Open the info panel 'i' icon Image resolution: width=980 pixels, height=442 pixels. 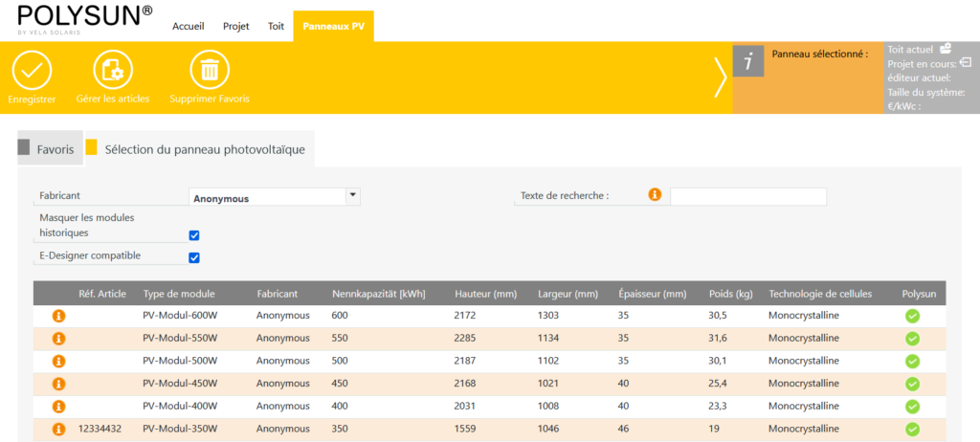point(748,61)
